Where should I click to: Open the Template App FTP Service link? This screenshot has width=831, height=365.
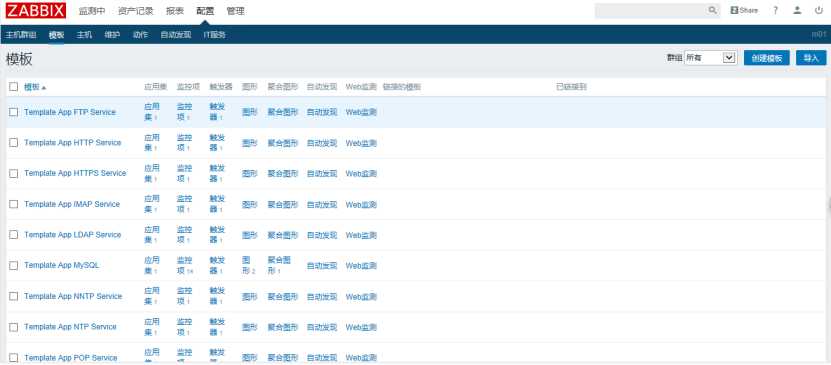(69, 112)
